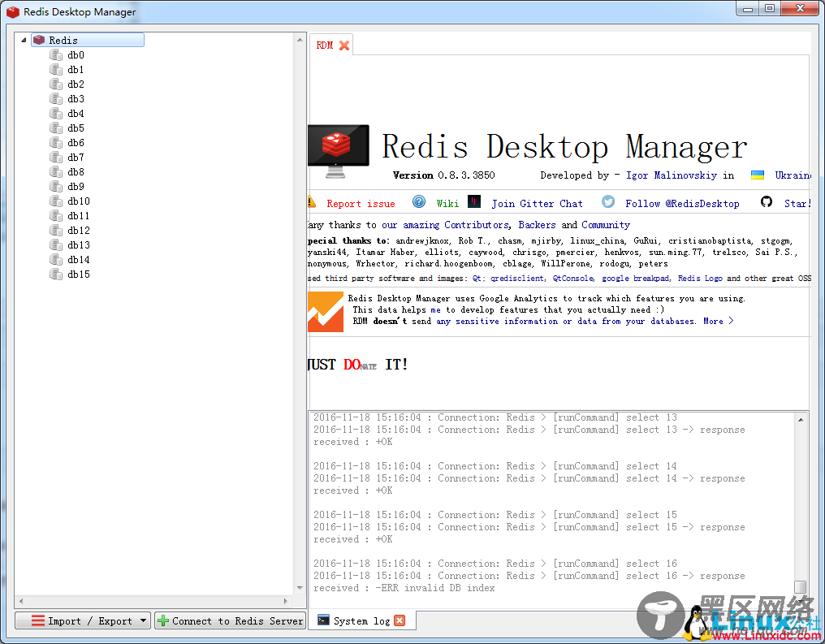Open the QtConsole link
825x644 pixels.
click(x=573, y=279)
